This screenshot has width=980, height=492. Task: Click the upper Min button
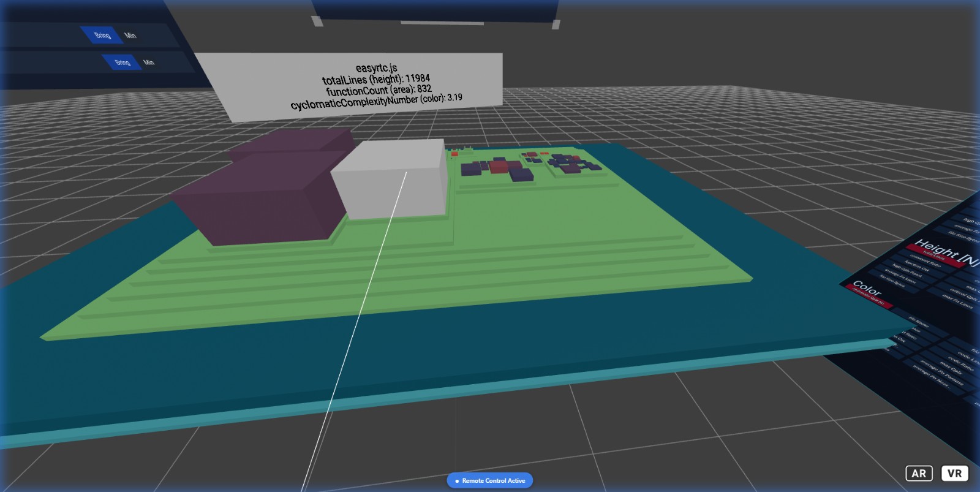point(130,36)
